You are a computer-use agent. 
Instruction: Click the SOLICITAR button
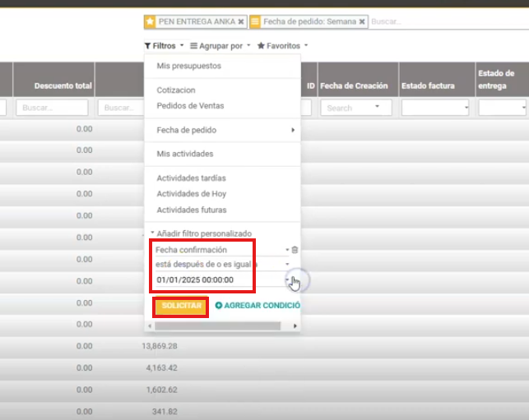tap(181, 306)
